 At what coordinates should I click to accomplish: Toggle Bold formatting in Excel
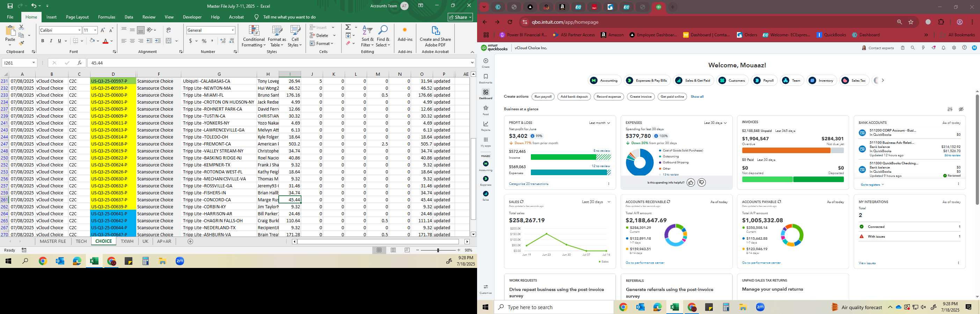tap(43, 41)
